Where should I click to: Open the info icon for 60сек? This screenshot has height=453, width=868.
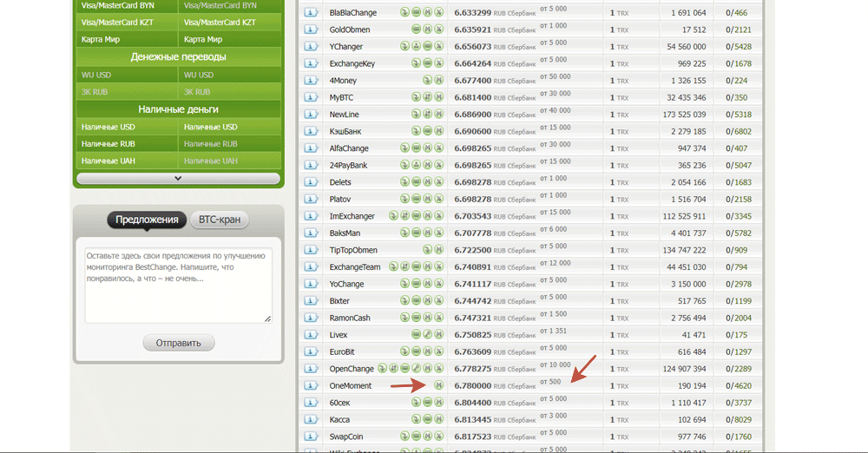(x=311, y=403)
